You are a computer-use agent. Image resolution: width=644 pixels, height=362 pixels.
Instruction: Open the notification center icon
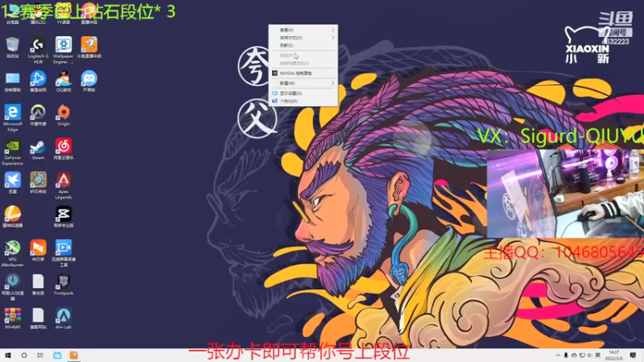(x=633, y=356)
